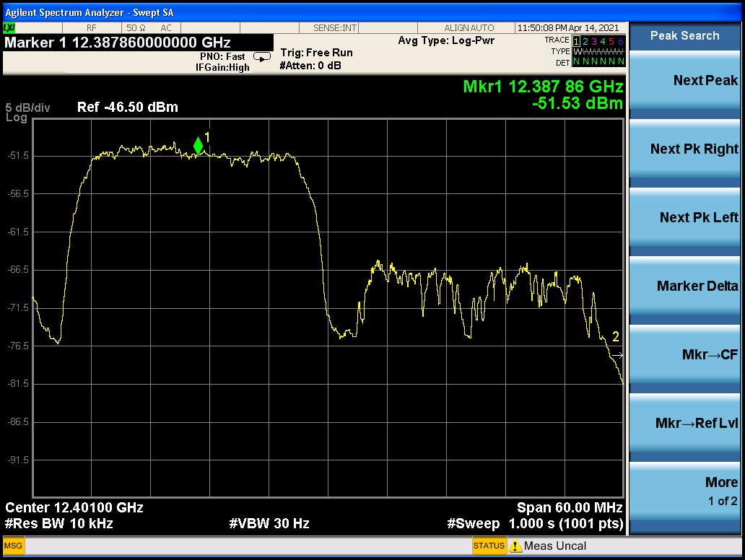Click the PNO Fast mode icon
The image size is (745, 560).
click(262, 57)
